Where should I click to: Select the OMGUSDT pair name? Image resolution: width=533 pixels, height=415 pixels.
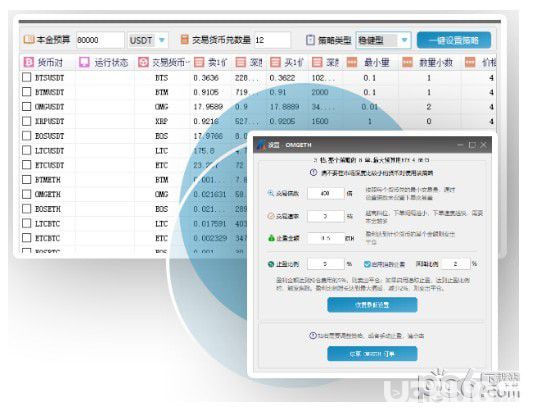click(x=49, y=107)
